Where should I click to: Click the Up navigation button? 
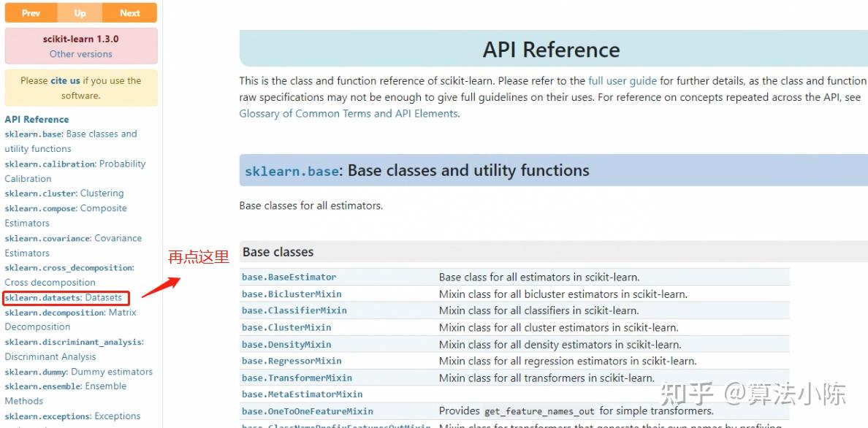pos(80,13)
